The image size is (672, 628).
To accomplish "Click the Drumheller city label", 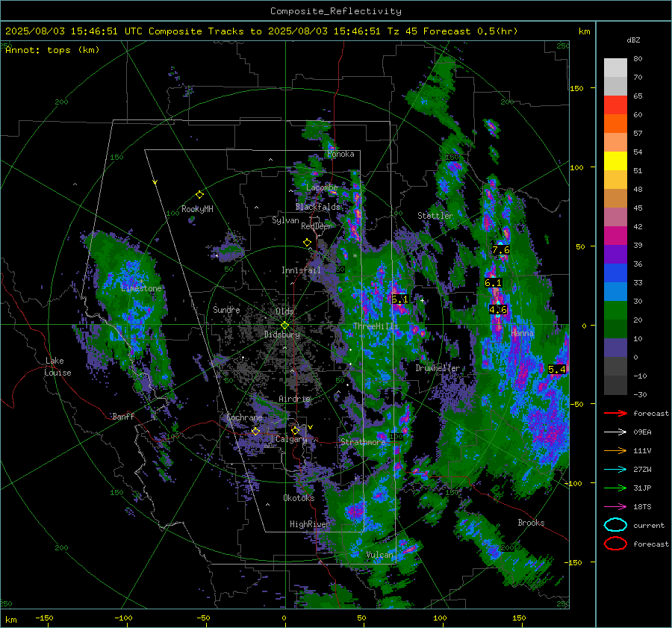I will click(x=438, y=368).
